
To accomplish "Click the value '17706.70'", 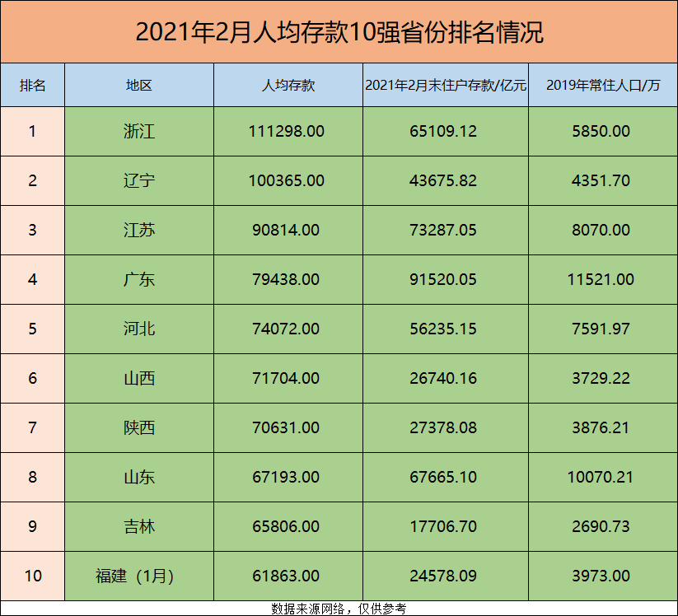I will (443, 526).
